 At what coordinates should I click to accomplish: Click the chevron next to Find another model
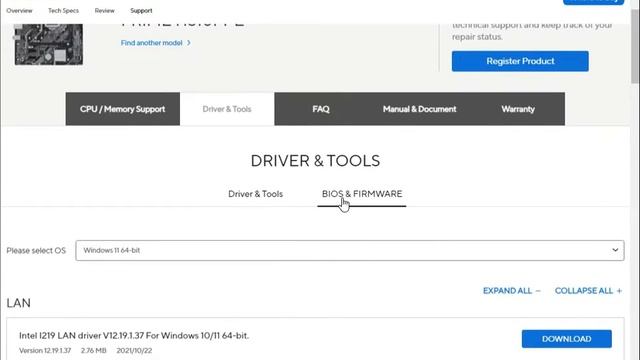(x=189, y=43)
